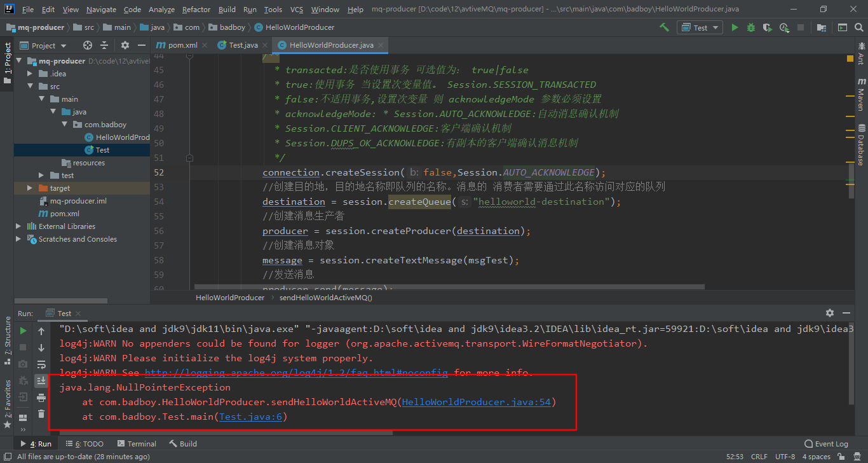Viewport: 868px width, 463px height.
Task: Open Search Everywhere magnifier icon
Action: point(858,27)
